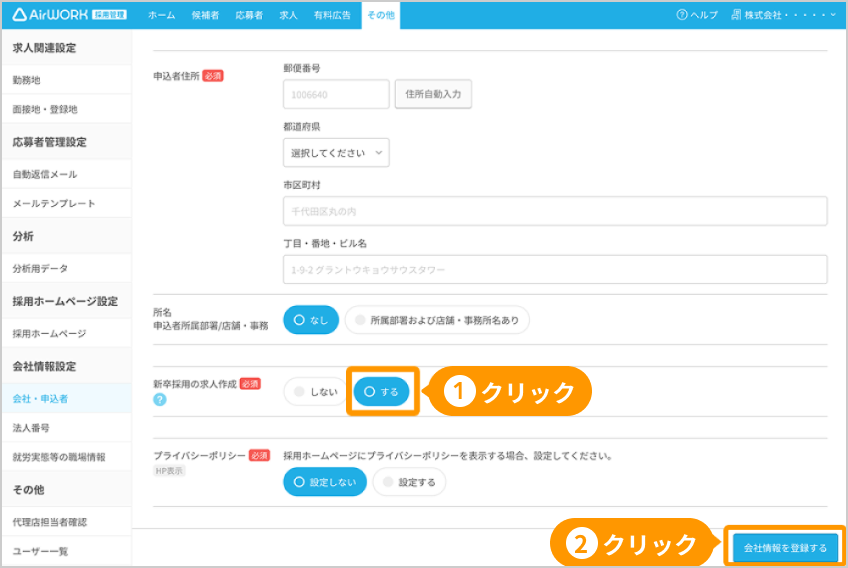The width and height of the screenshot is (848, 568).
Task: Select 会社・申込者 in sidebar
Action: [67, 399]
